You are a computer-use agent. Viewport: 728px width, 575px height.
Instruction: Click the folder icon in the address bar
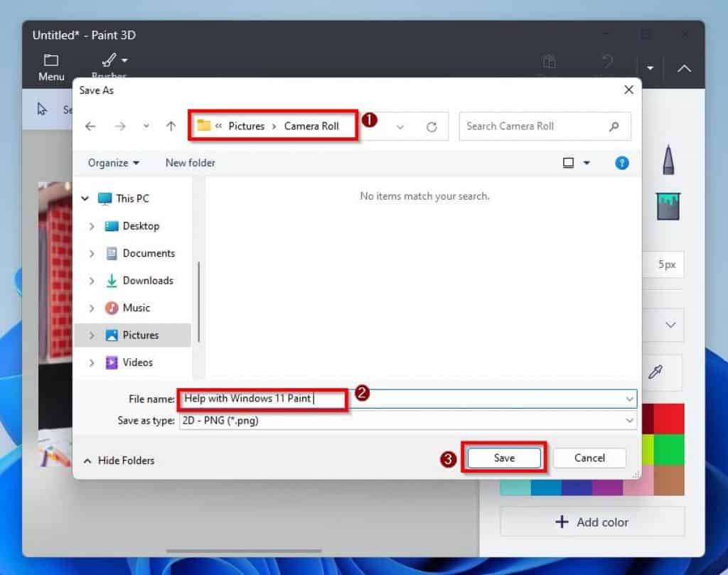pyautogui.click(x=204, y=125)
